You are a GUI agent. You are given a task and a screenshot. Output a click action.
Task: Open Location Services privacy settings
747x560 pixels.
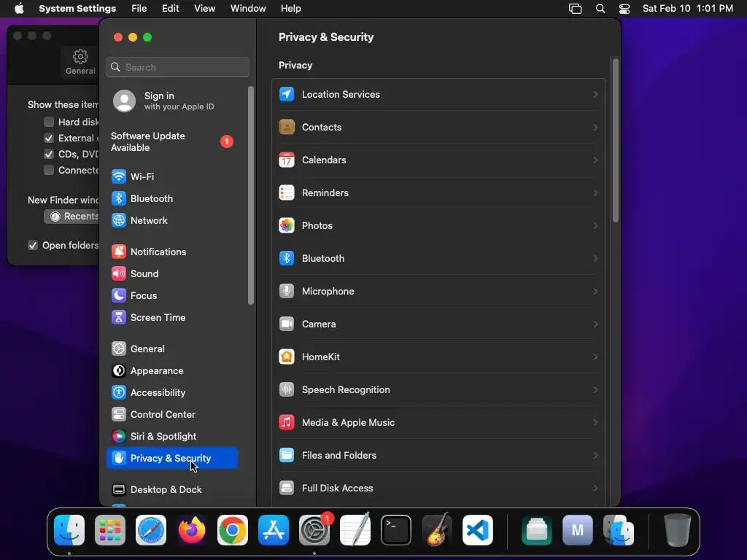[x=438, y=94]
